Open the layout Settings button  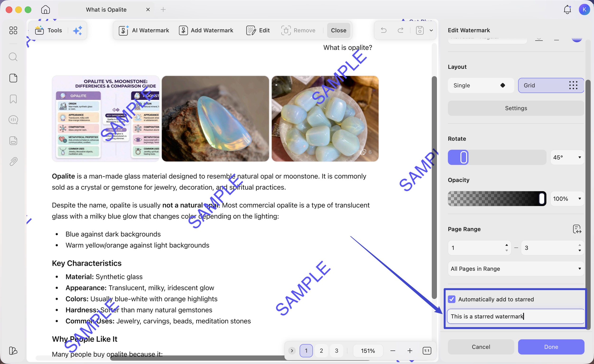click(x=516, y=108)
